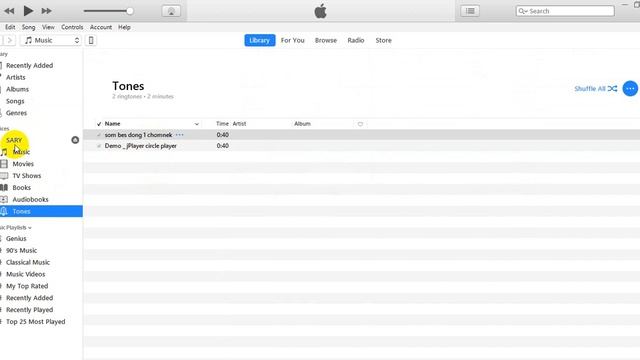640x360 pixels.
Task: Sort by the Artist column
Action: 239,124
